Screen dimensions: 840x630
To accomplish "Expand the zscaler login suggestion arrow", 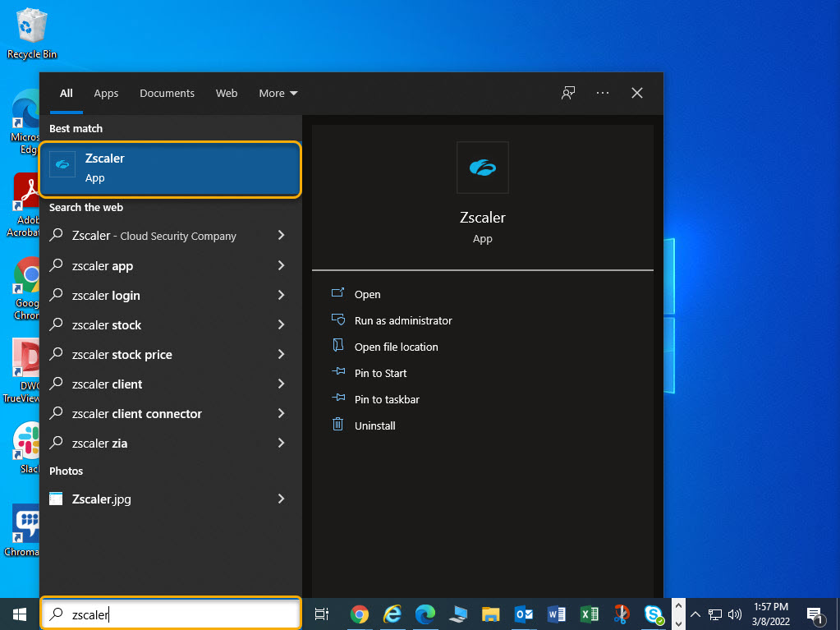I will coord(282,295).
